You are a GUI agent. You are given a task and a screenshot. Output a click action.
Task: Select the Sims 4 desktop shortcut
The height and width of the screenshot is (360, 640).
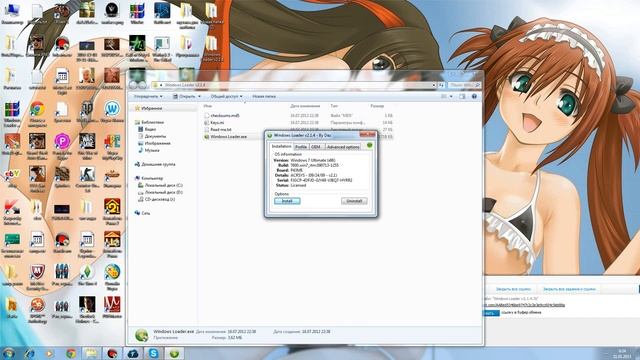tap(87, 275)
